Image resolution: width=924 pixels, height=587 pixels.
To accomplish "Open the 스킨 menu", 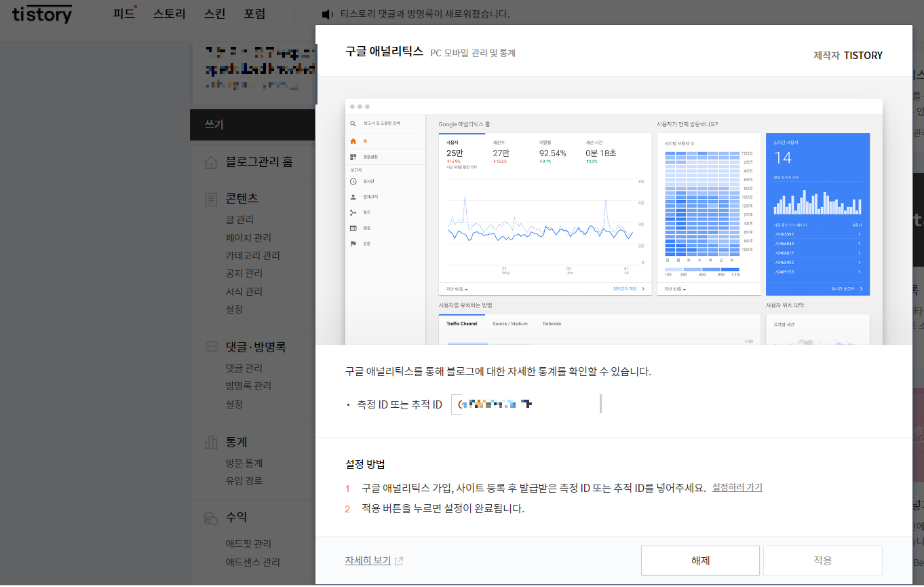I will tap(215, 14).
